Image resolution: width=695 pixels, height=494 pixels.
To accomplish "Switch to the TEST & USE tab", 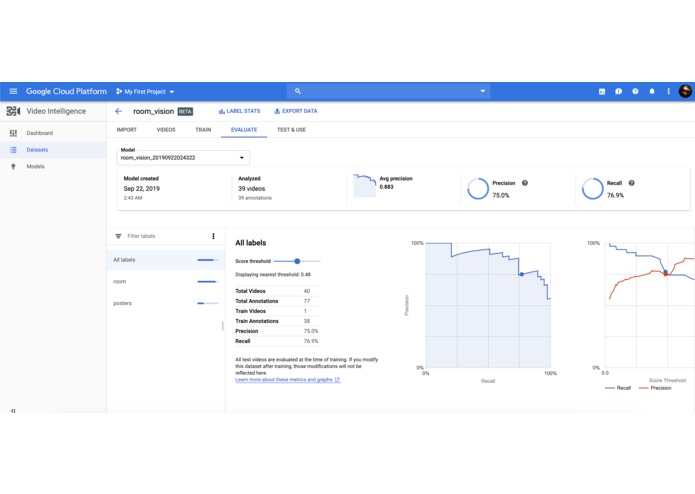I will pos(291,130).
